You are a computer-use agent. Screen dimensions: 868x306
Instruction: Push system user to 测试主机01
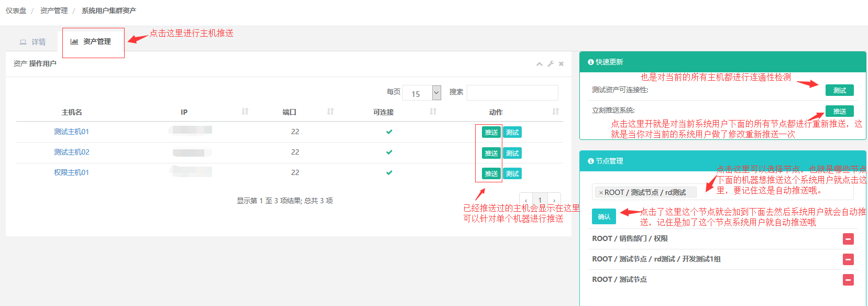click(x=491, y=133)
